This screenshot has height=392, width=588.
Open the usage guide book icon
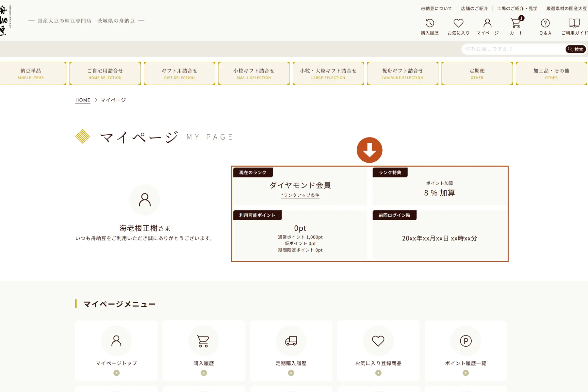(574, 23)
